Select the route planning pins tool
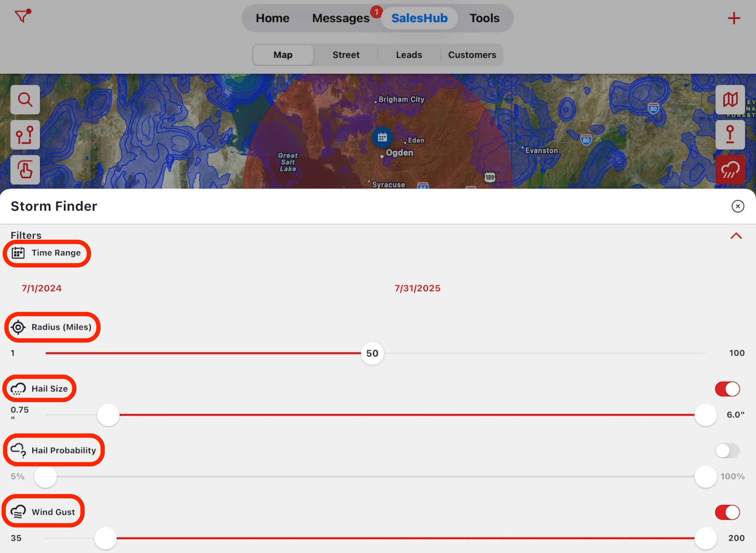Viewport: 756px width, 553px height. (x=25, y=135)
